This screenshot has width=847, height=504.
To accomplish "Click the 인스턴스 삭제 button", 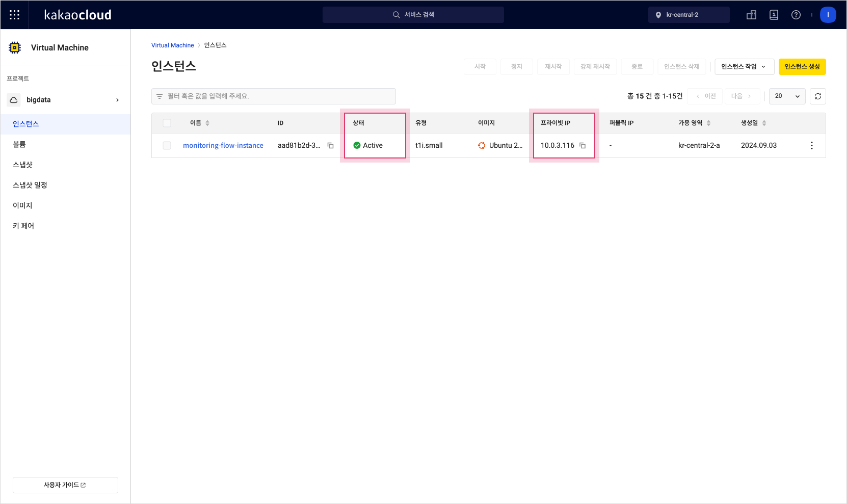I will coord(682,67).
